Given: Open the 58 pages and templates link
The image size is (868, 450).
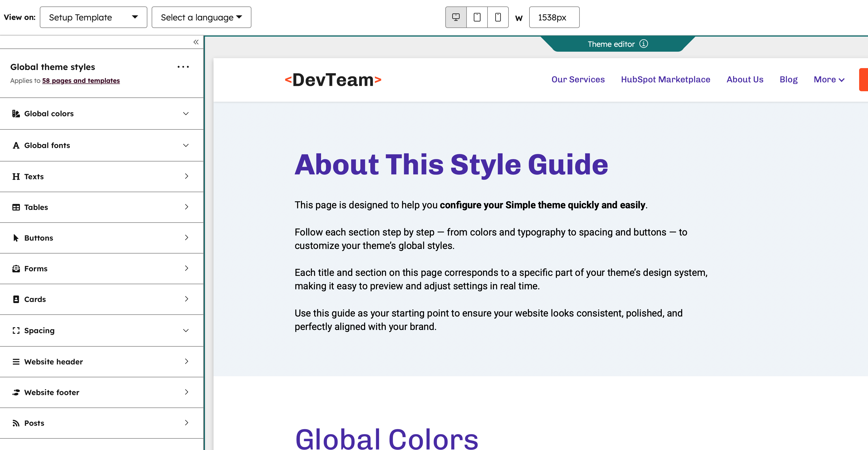Looking at the screenshot, I should (81, 81).
